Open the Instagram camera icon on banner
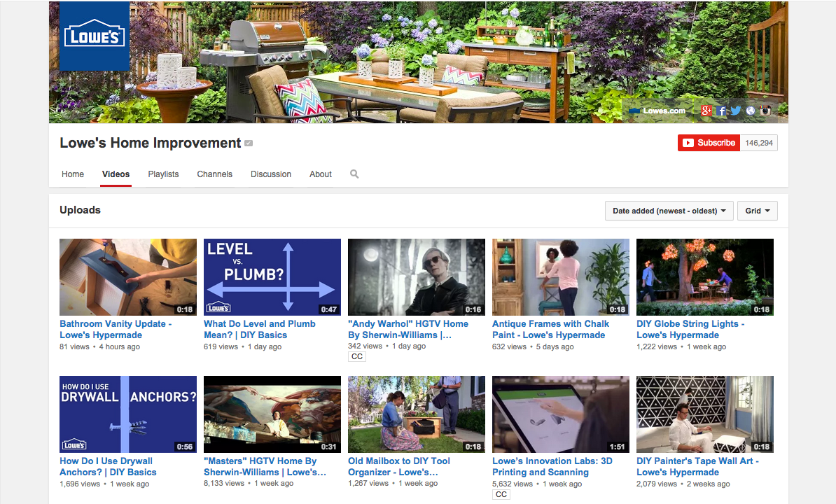836x504 pixels. click(x=765, y=111)
